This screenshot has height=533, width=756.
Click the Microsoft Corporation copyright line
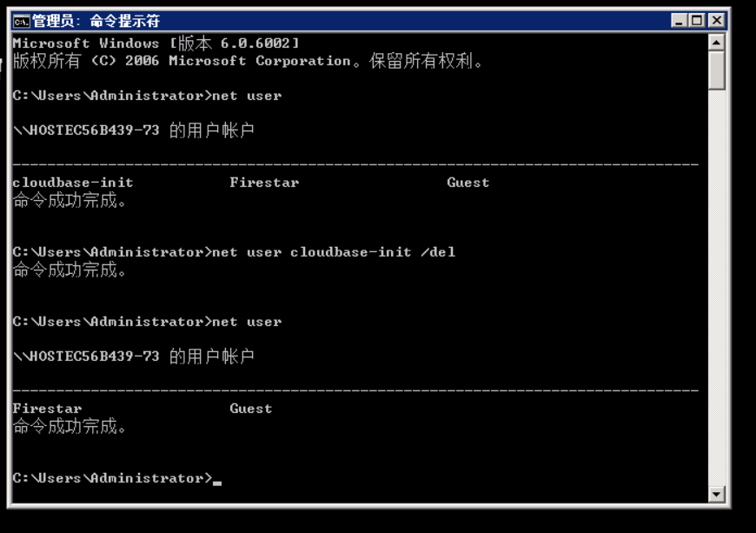pos(249,61)
